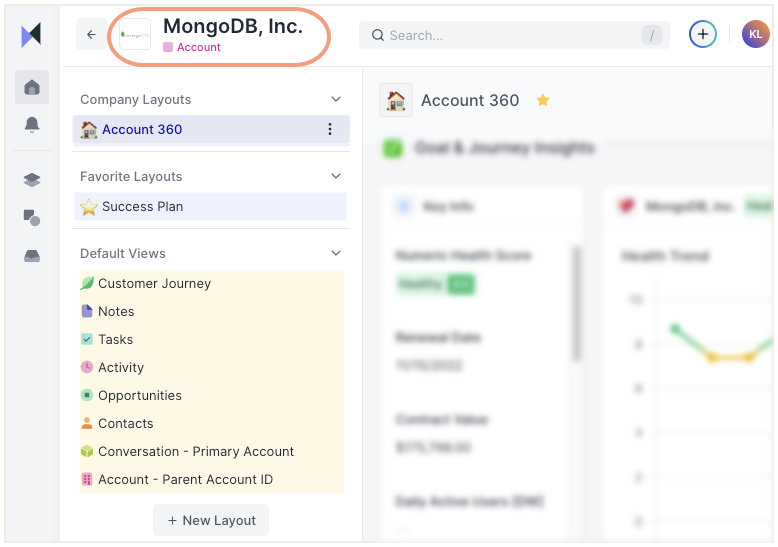Screen dimensions: 778x547
Task: Click the app logo in the sidebar
Action: click(x=31, y=35)
